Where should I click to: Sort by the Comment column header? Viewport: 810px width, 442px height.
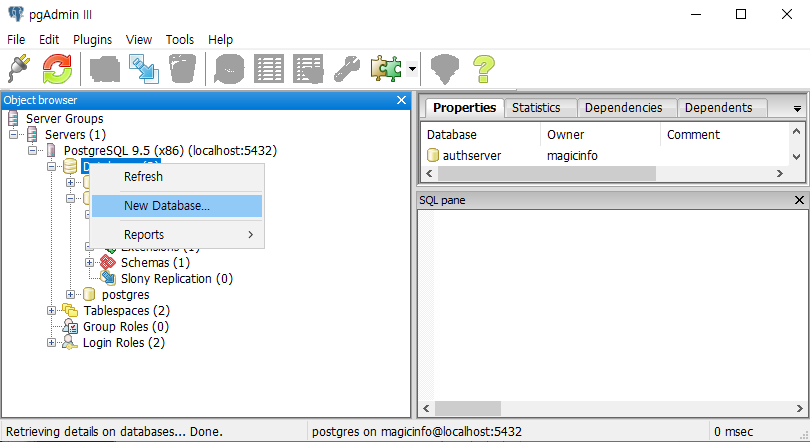[725, 135]
